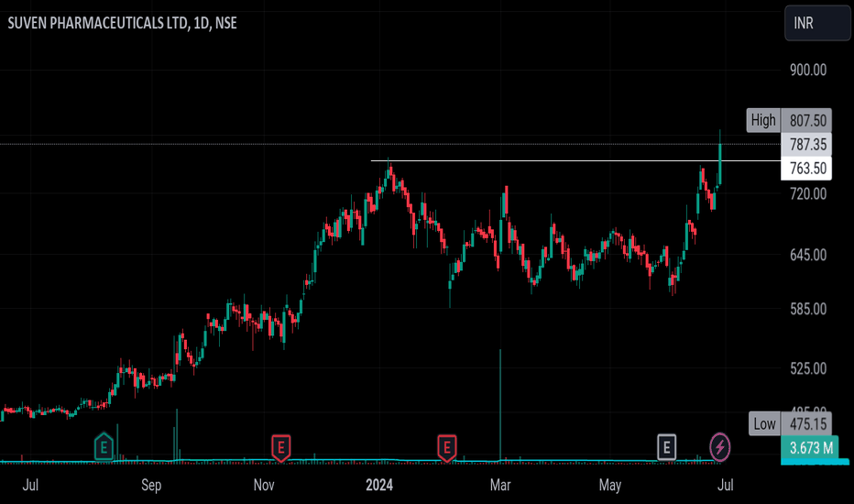Click the purple lightning bolt event icon
Viewport: 854px width, 504px height.
click(719, 447)
